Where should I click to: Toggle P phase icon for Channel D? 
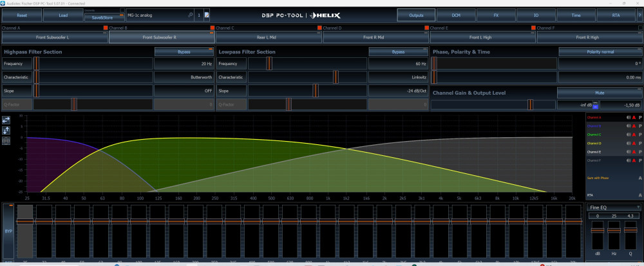640,143
